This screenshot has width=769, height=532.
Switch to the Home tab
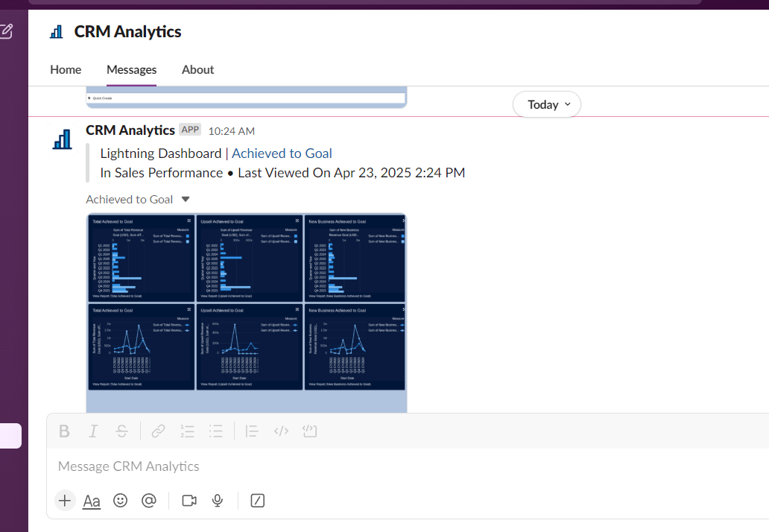[66, 69]
